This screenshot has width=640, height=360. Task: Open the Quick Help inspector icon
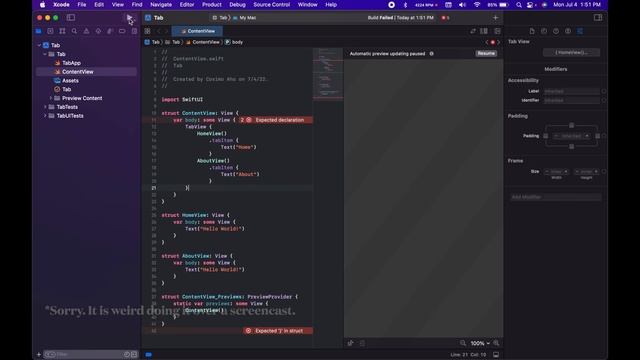[x=556, y=31]
